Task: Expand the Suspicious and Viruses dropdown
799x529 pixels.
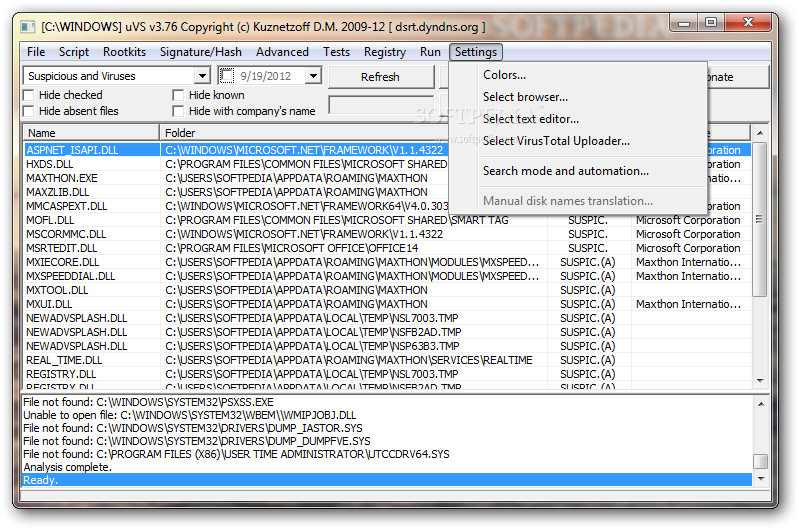Action: coord(202,76)
